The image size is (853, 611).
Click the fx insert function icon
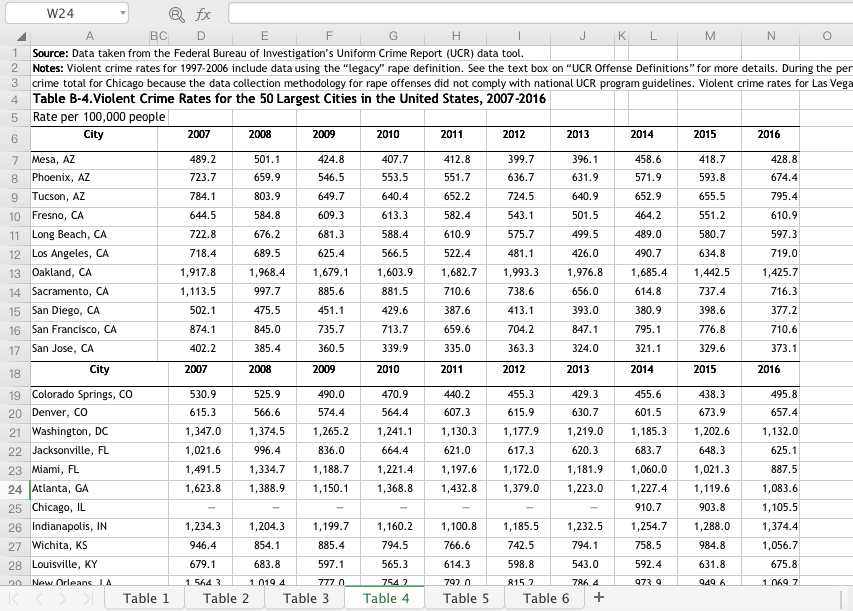202,14
